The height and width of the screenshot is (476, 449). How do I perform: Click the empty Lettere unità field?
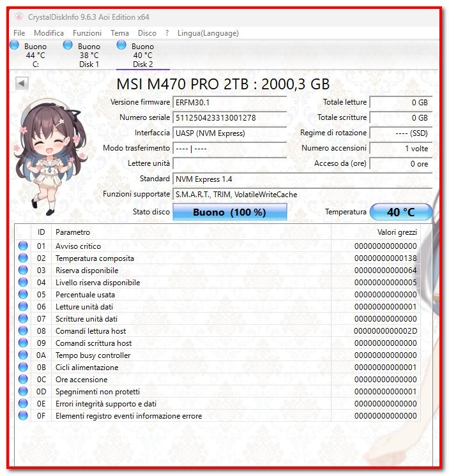(x=230, y=163)
